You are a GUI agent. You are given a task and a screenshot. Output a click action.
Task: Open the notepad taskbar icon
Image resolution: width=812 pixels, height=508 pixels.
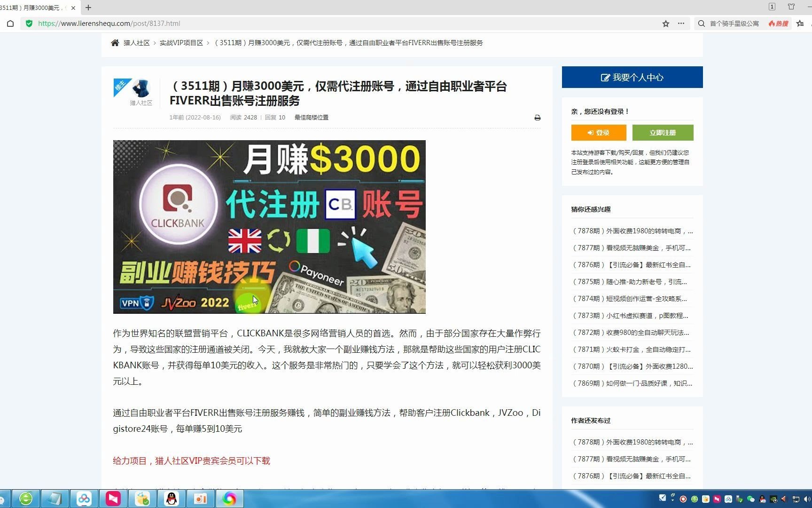[x=55, y=499]
